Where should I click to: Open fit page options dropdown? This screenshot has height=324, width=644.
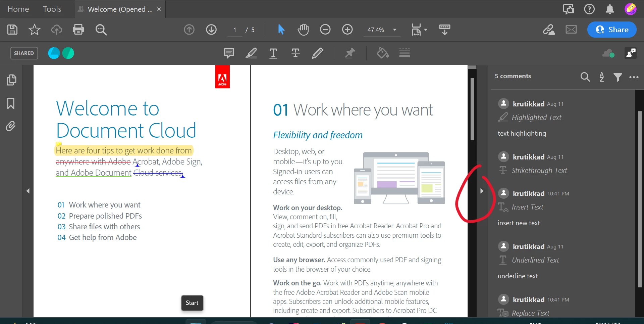[419, 30]
